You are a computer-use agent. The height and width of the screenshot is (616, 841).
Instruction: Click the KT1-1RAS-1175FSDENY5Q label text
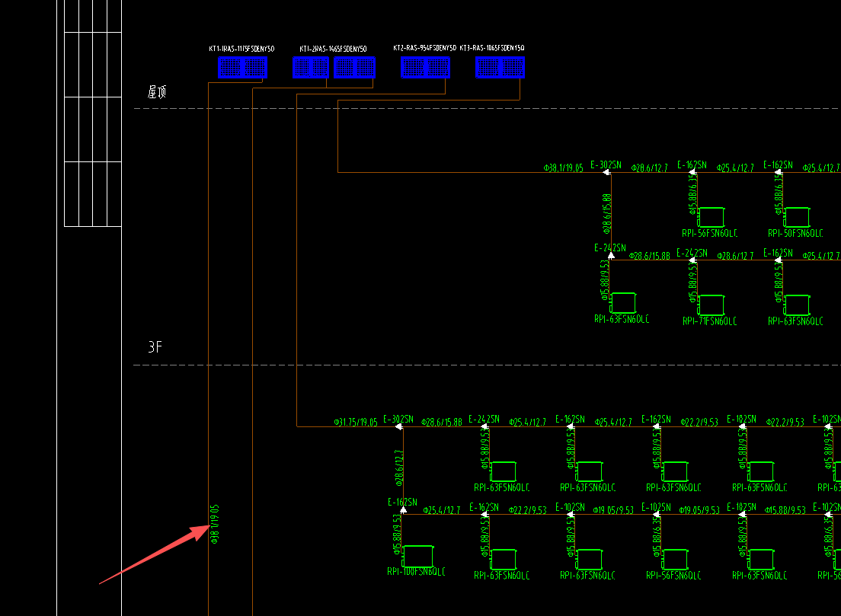click(241, 49)
